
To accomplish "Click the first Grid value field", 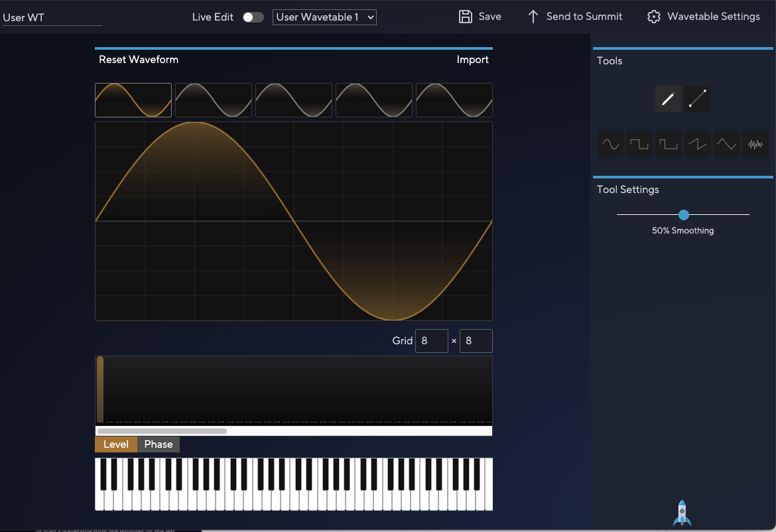I will [x=432, y=341].
